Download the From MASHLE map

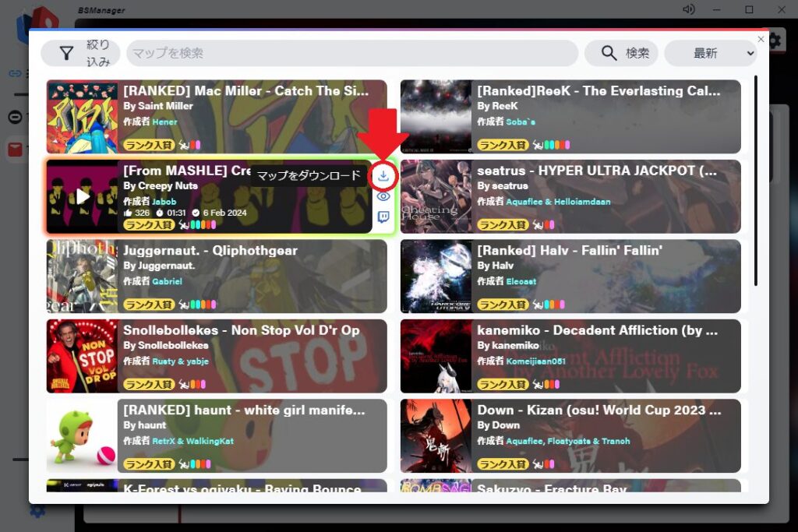383,176
